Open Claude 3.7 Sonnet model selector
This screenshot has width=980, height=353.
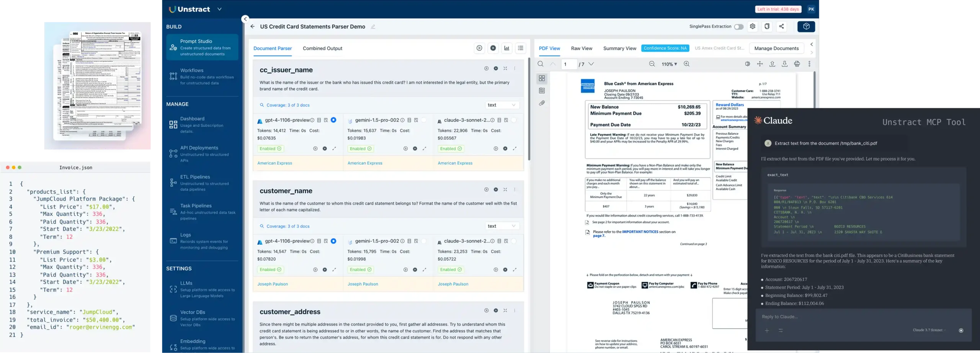click(929, 330)
